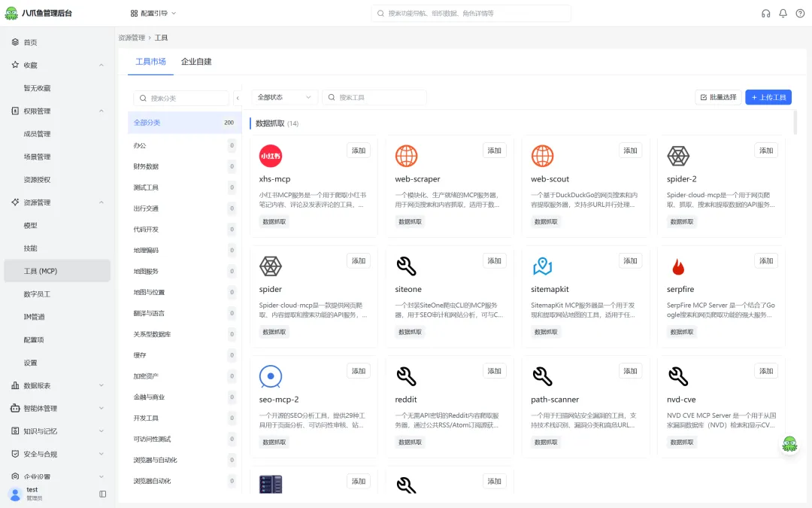This screenshot has width=812, height=508.
Task: Click the web-scout globe icon
Action: tap(542, 156)
